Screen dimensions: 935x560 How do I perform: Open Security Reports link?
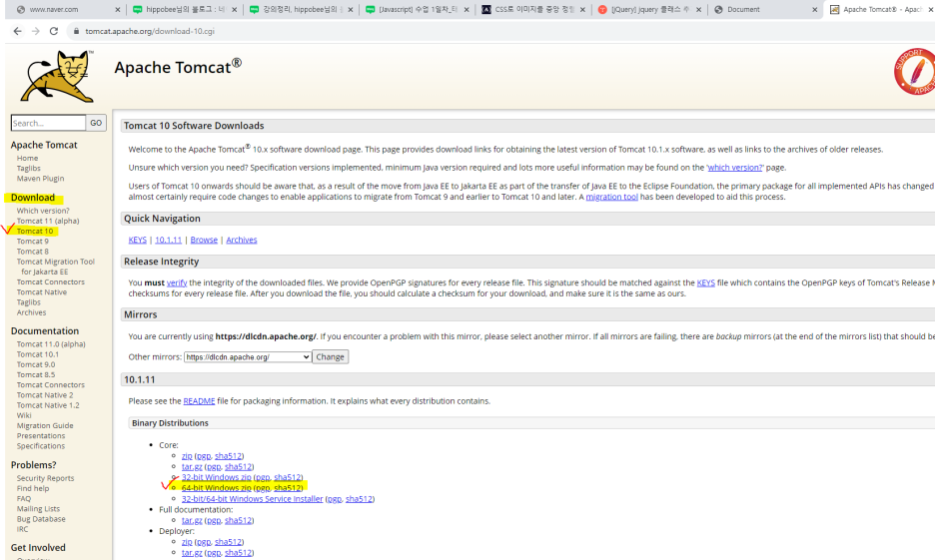pyautogui.click(x=45, y=478)
